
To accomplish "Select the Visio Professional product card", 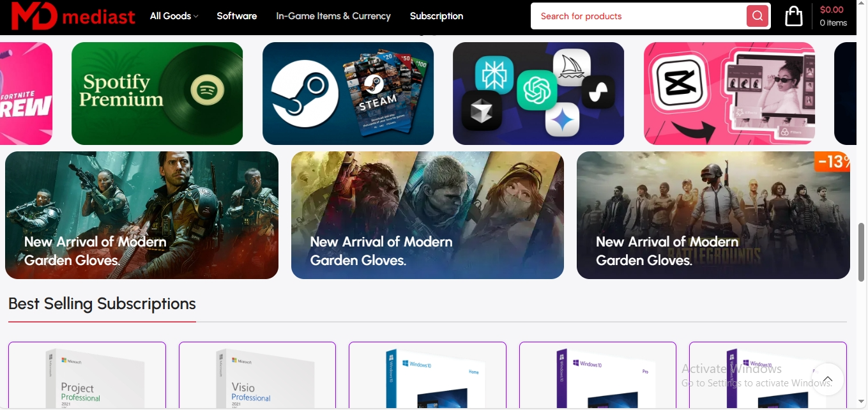I will click(x=257, y=377).
